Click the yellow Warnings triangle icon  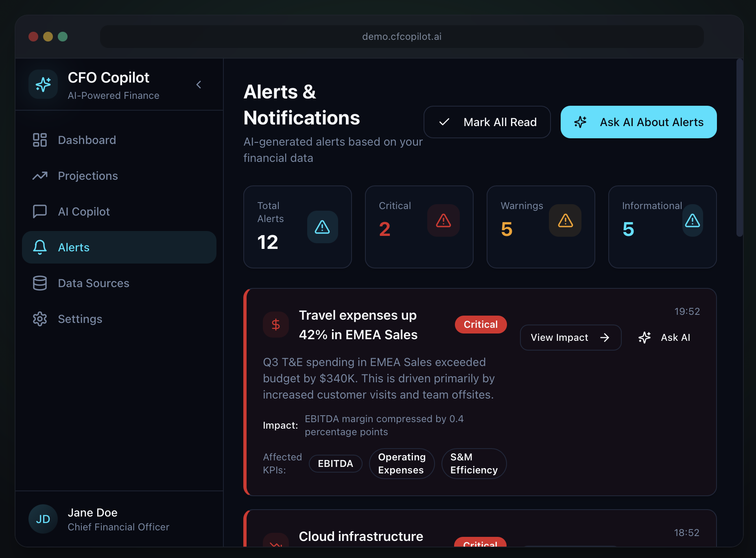coord(565,220)
